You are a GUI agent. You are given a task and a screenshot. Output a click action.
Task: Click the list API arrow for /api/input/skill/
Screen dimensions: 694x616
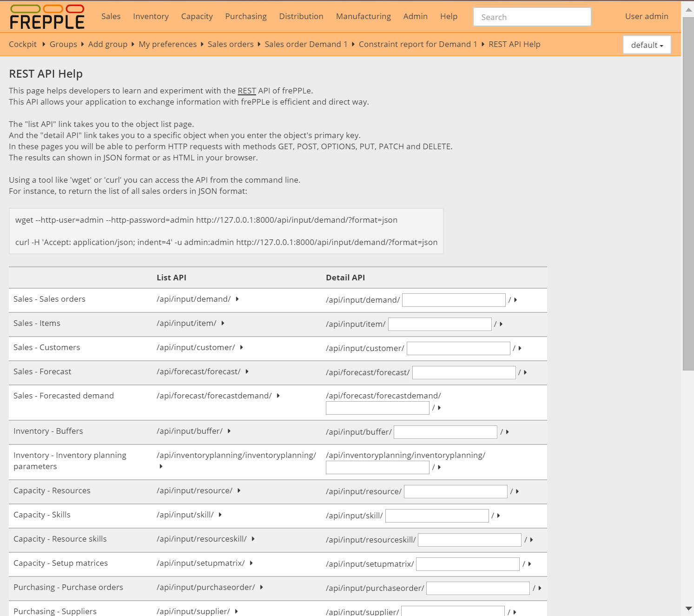220,515
